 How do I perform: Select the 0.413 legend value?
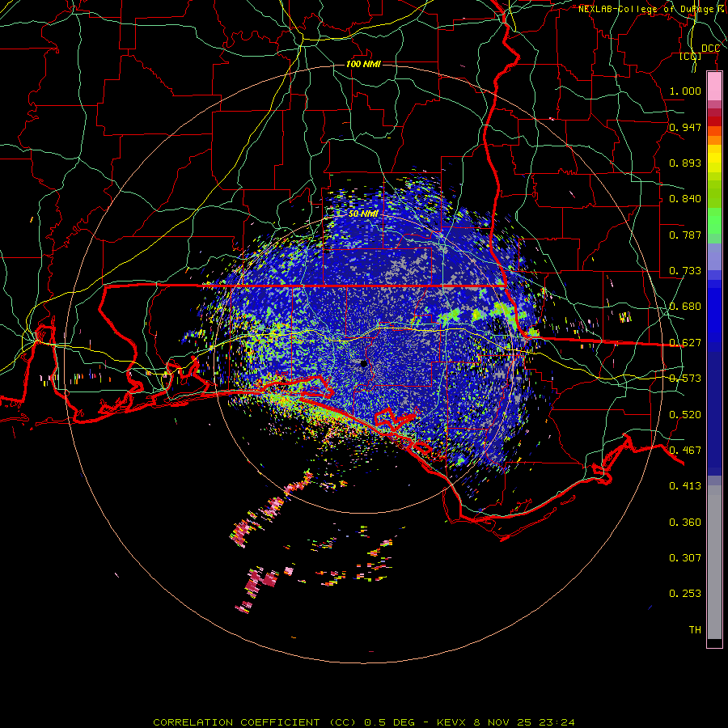pos(685,486)
